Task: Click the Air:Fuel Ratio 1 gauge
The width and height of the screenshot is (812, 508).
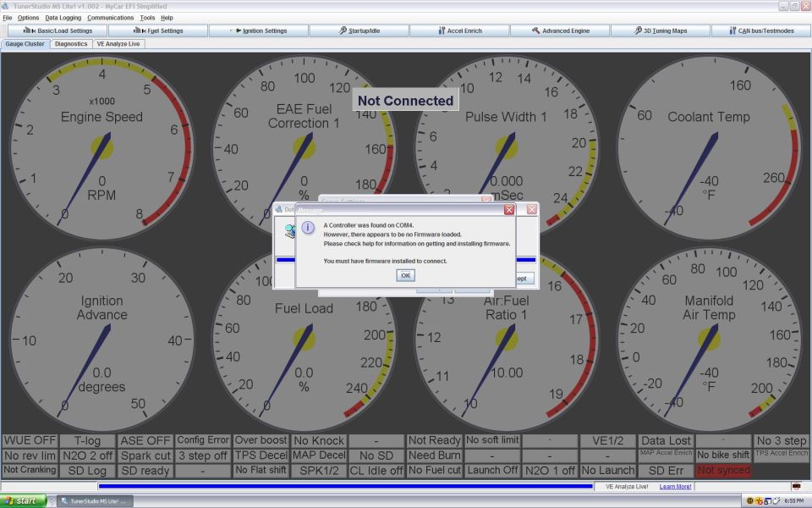Action: coord(506,340)
